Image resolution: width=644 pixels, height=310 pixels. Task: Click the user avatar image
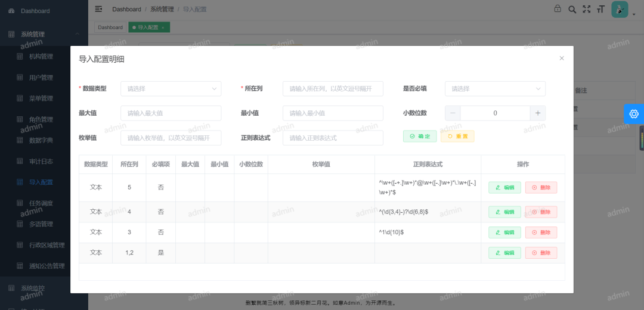point(620,9)
